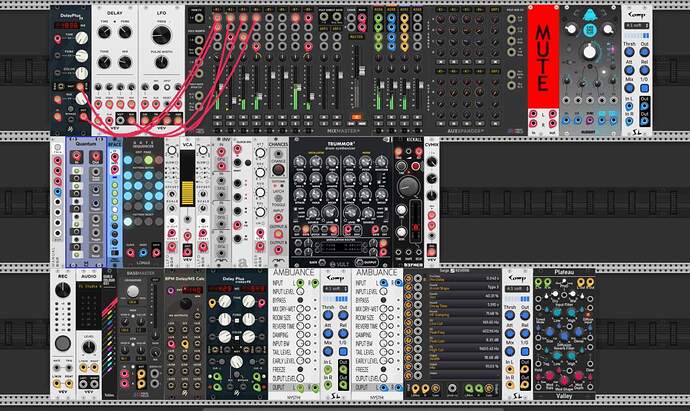Click the CHANCE push button on CHANCES module

click(x=278, y=171)
